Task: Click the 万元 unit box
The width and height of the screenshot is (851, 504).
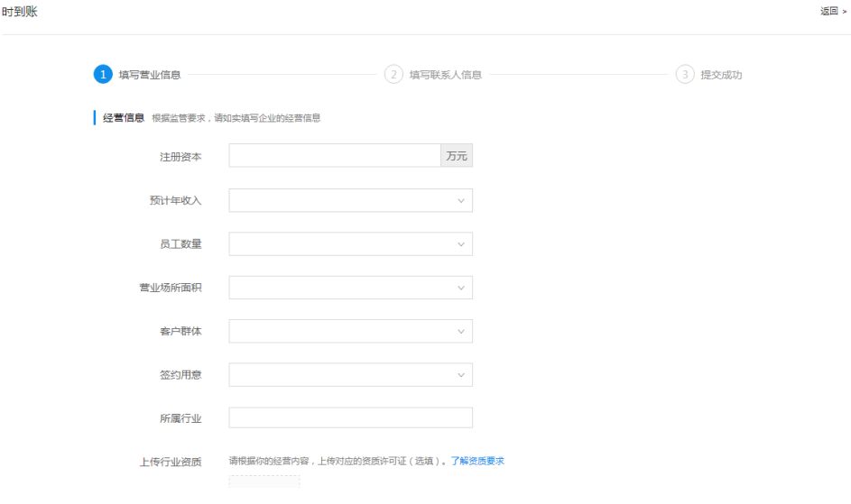Action: pyautogui.click(x=457, y=156)
